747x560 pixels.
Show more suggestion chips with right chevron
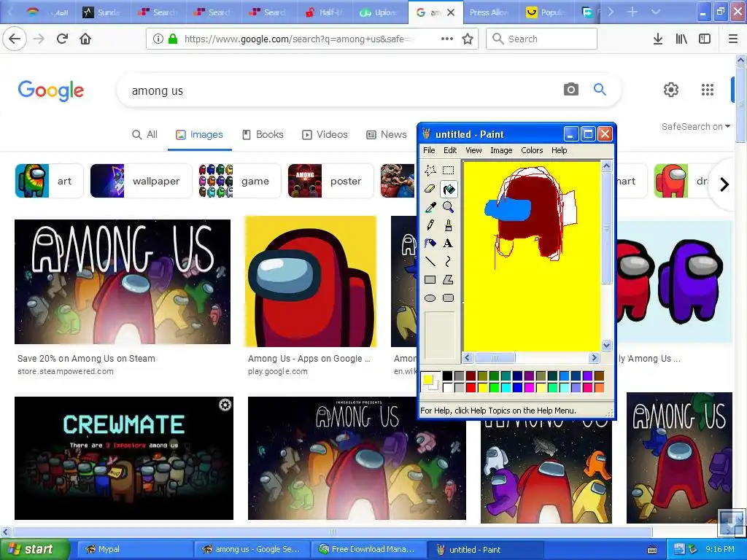[724, 184]
